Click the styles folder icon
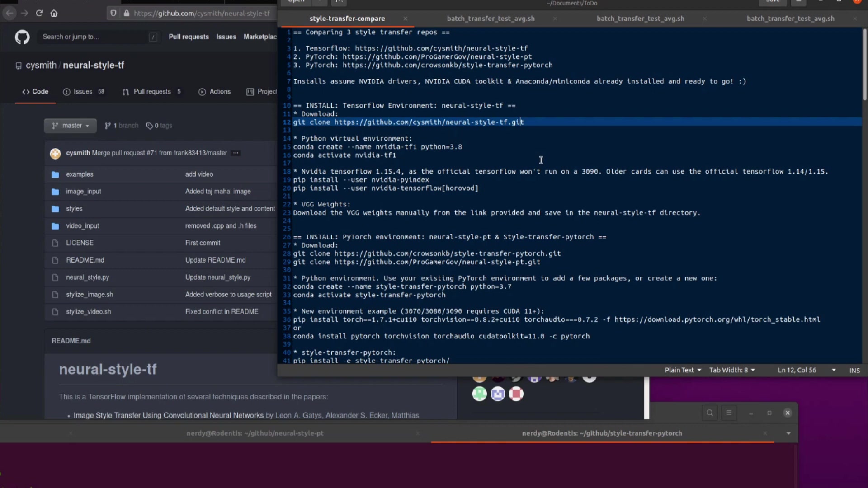This screenshot has height=488, width=868. tap(55, 209)
